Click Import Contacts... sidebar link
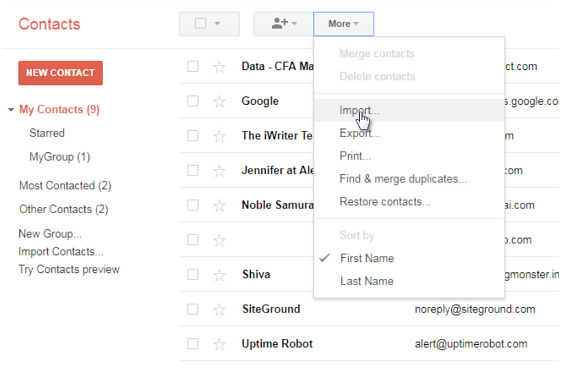The image size is (561, 371). pos(61,252)
